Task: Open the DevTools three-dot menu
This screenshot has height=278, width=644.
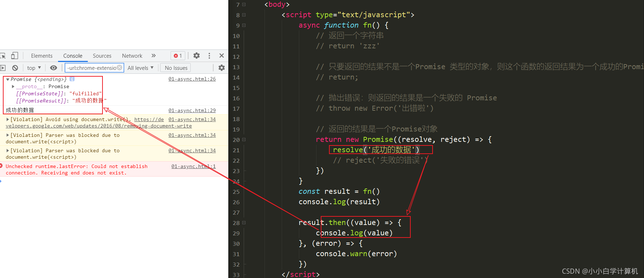Action: (x=209, y=56)
